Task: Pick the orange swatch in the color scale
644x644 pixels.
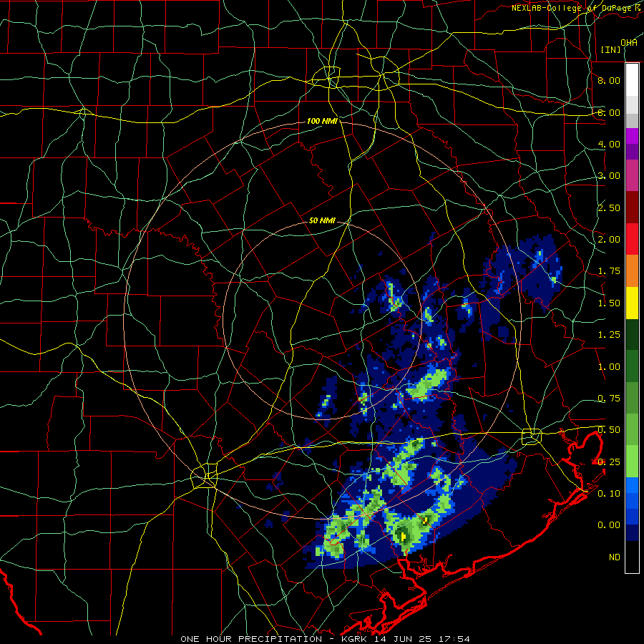Action: (x=632, y=270)
